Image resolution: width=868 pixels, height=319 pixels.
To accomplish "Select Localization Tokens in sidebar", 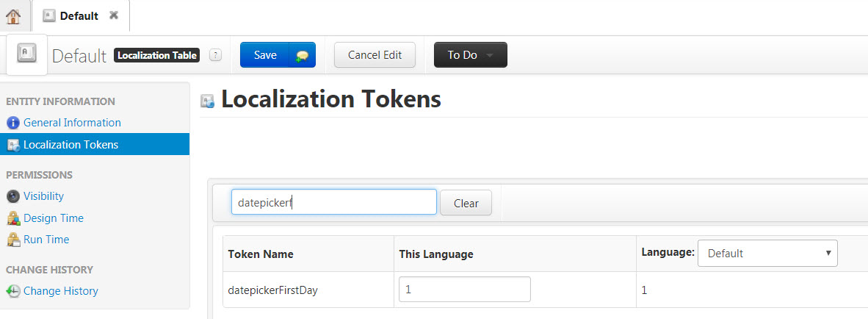I will 70,145.
